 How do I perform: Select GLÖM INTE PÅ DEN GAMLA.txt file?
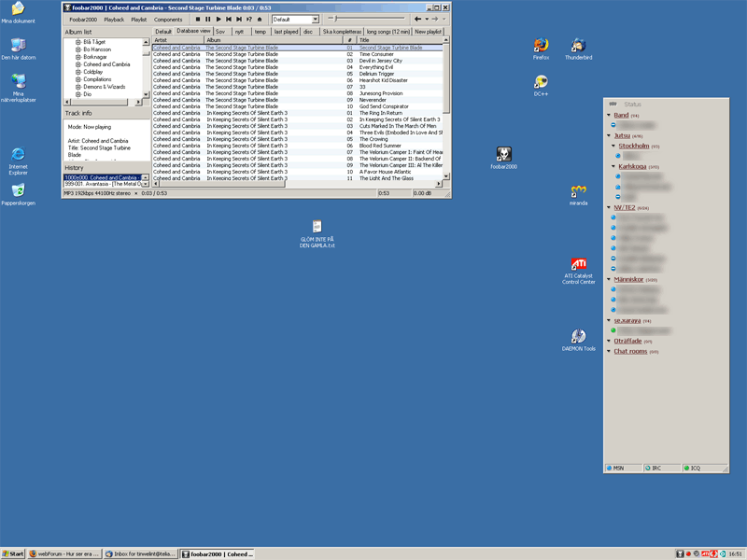point(317,234)
